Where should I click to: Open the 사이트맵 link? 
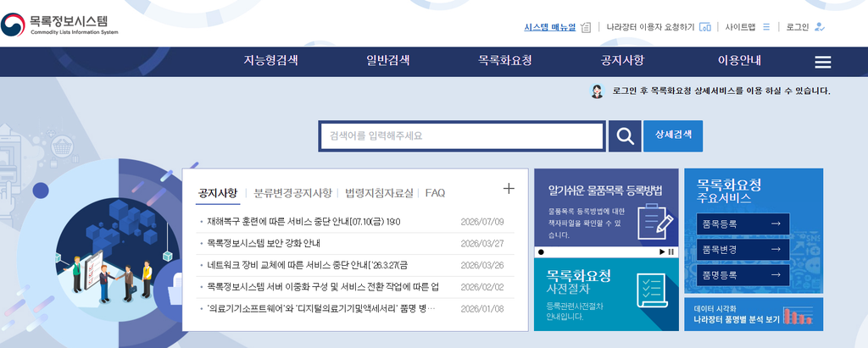point(740,26)
